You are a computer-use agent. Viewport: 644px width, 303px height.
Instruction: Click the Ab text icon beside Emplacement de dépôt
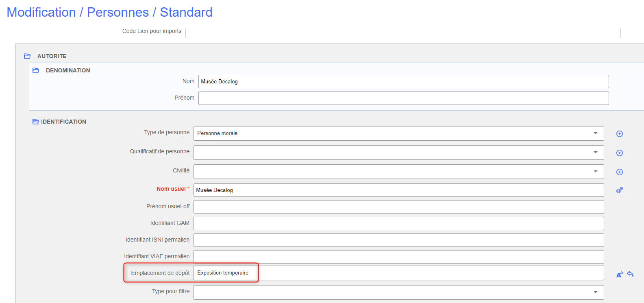point(619,275)
